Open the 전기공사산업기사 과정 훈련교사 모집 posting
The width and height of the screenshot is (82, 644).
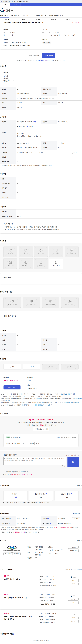coord(15,598)
